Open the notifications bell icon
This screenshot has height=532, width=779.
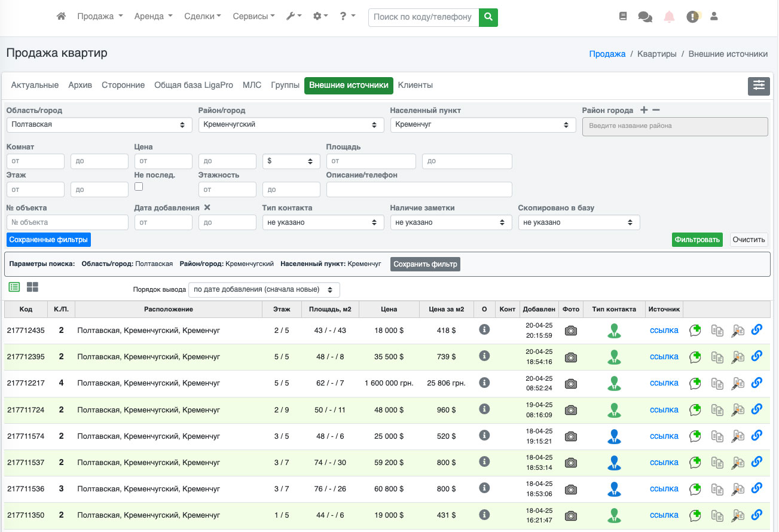tap(669, 17)
